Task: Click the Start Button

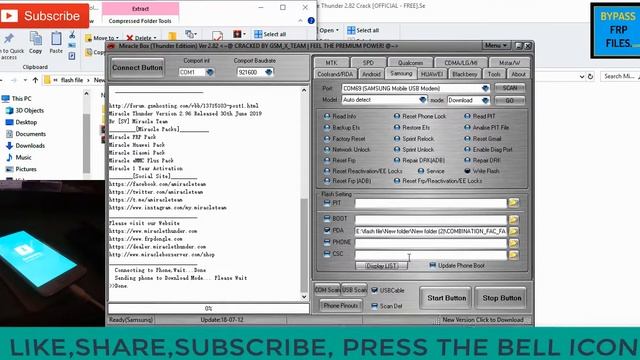Action: coord(446,298)
